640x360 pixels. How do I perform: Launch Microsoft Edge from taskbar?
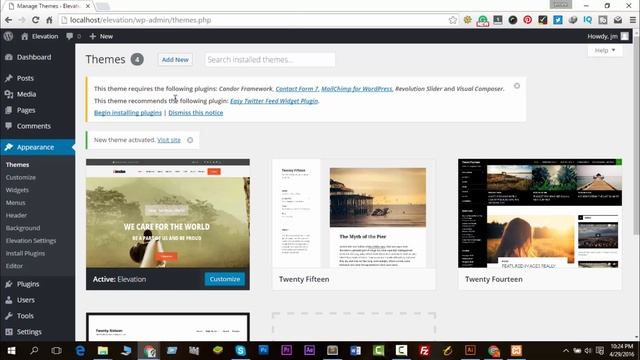tap(80, 351)
